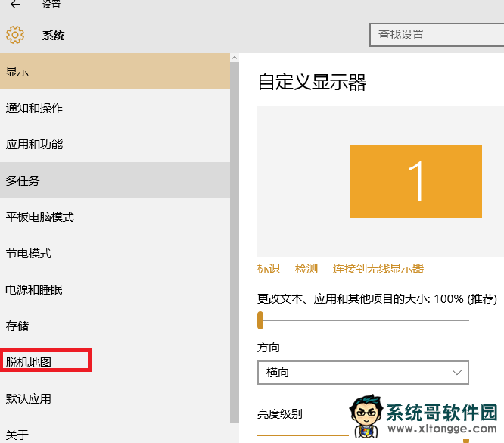The width and height of the screenshot is (504, 443).
Task: Click the 检测 link
Action: point(306,269)
